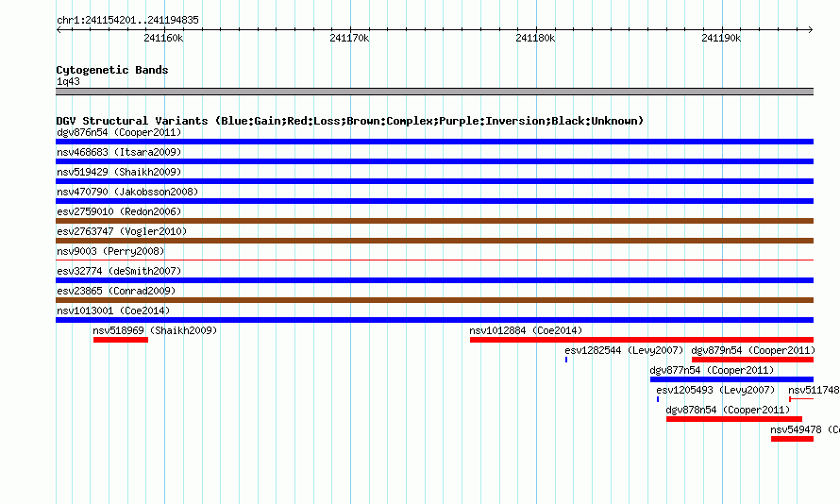Click esv1205493 (Levy2007) label
The image size is (840, 504).
point(715,390)
